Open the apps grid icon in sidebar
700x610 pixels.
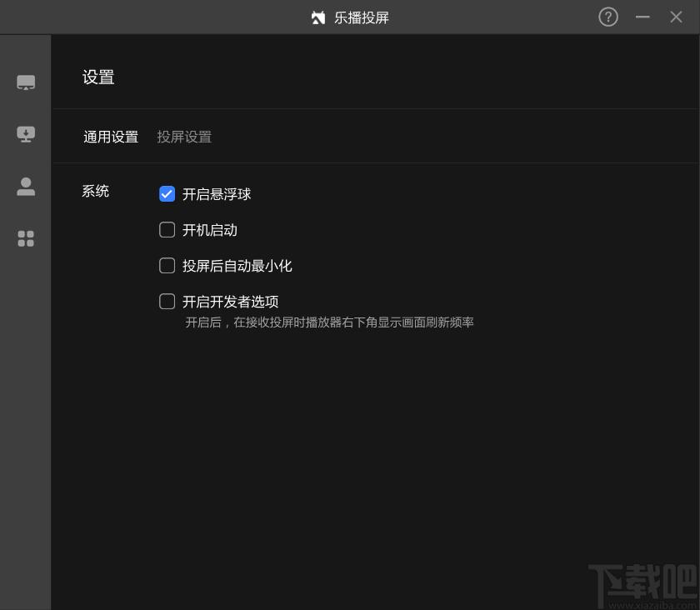(26, 238)
